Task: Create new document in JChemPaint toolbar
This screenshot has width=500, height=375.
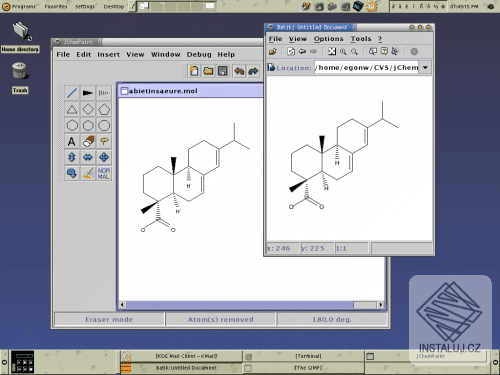Action: point(194,71)
